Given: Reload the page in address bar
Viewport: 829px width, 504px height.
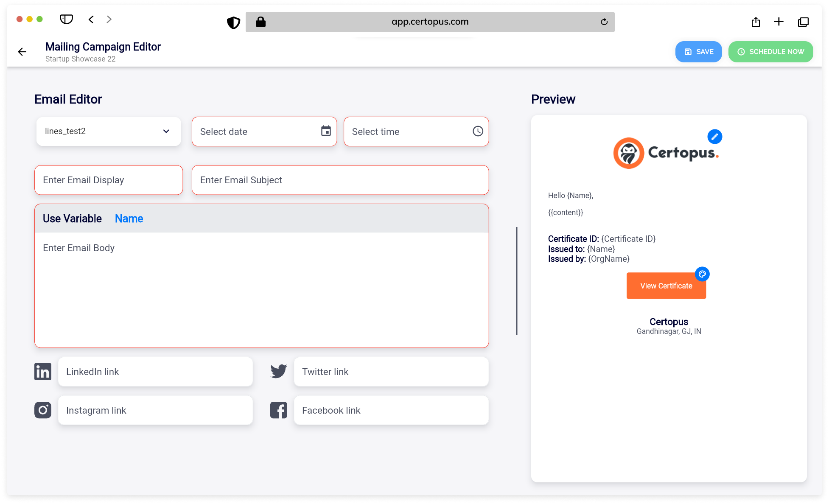Looking at the screenshot, I should pyautogui.click(x=604, y=22).
